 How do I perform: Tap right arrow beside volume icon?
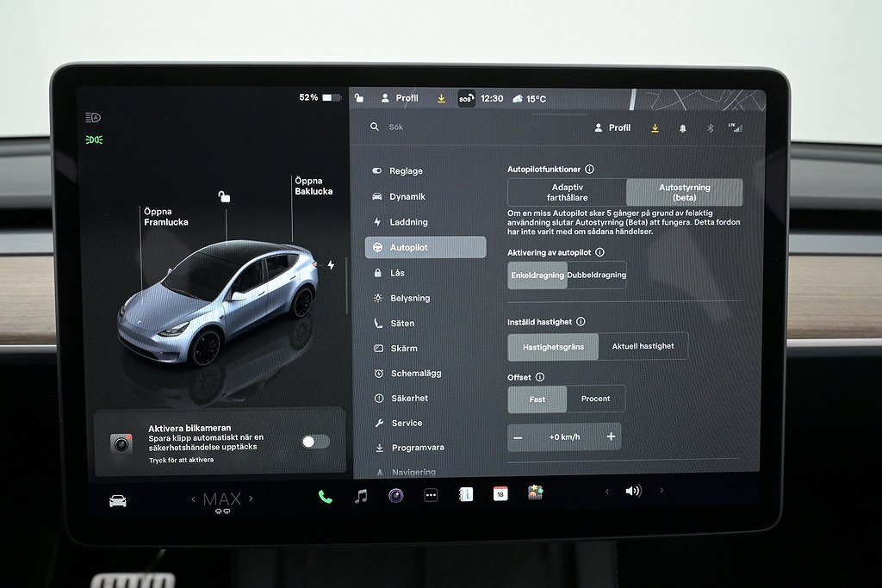(661, 490)
